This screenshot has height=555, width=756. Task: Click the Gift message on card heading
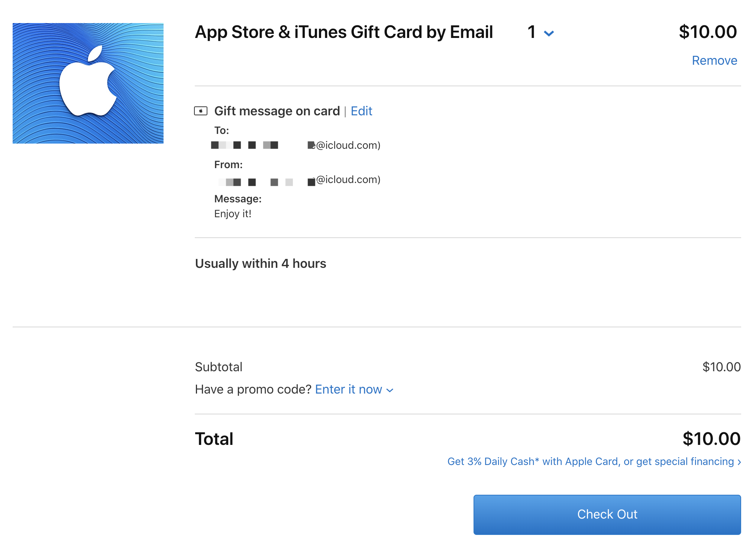277,111
